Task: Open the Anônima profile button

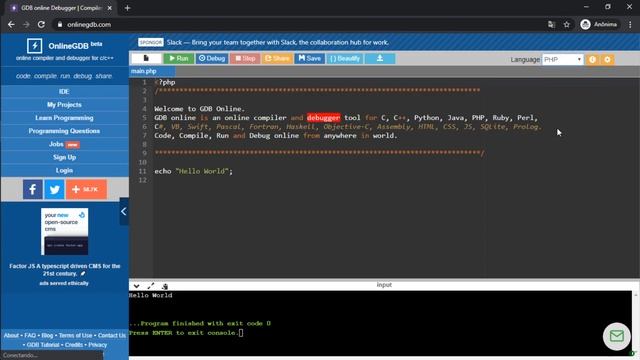Action: pos(599,24)
